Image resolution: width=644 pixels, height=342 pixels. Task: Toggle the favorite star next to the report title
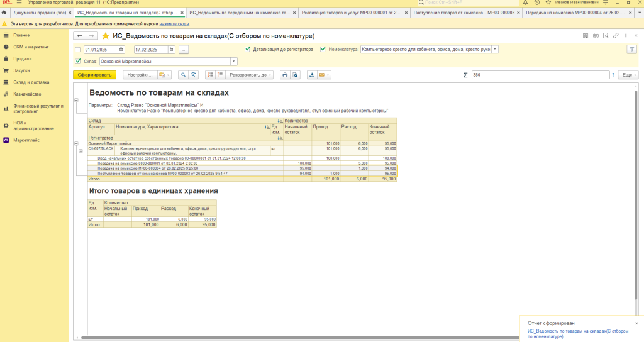pyautogui.click(x=106, y=36)
